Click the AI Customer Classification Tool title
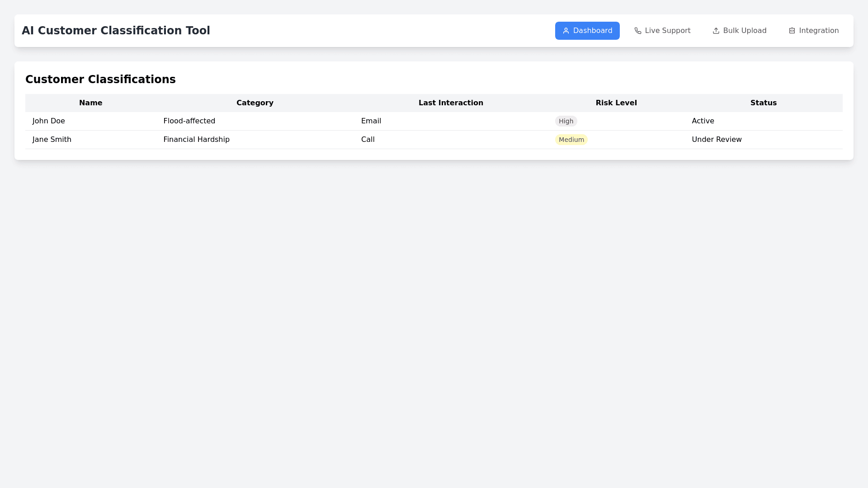The height and width of the screenshot is (488, 868). click(116, 31)
